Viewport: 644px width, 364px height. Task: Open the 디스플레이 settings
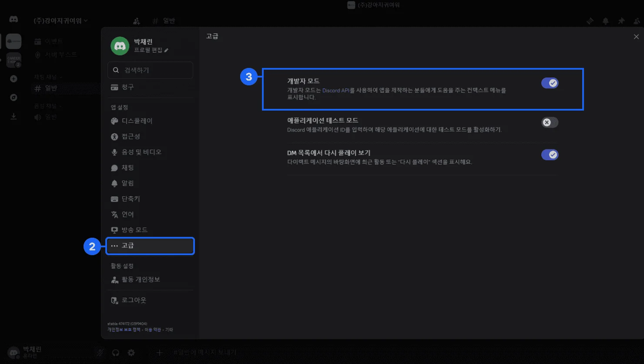tap(137, 121)
